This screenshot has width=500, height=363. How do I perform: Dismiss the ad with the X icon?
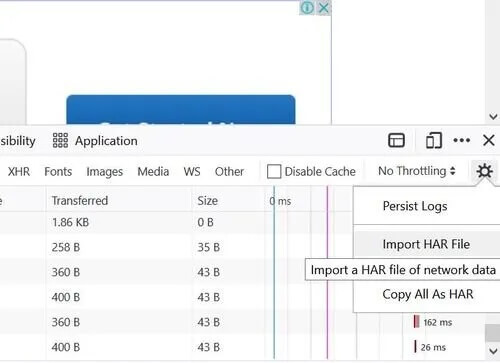(324, 7)
